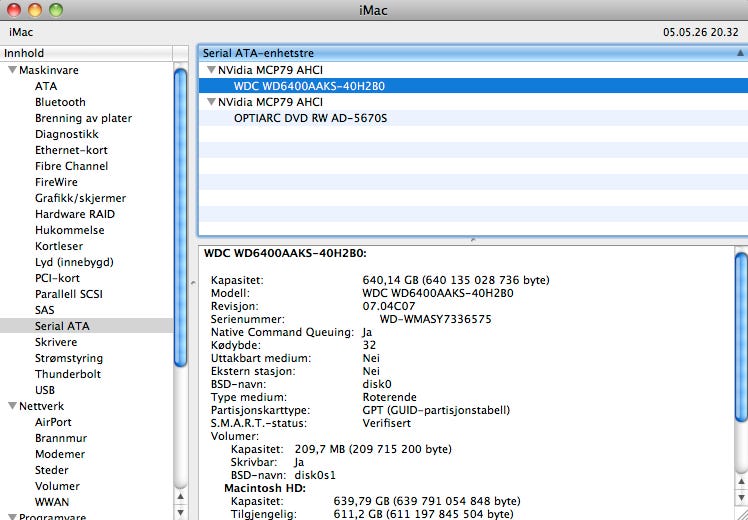
Task: Click GPT (GUID-partisjonstabell) value
Action: pos(436,410)
